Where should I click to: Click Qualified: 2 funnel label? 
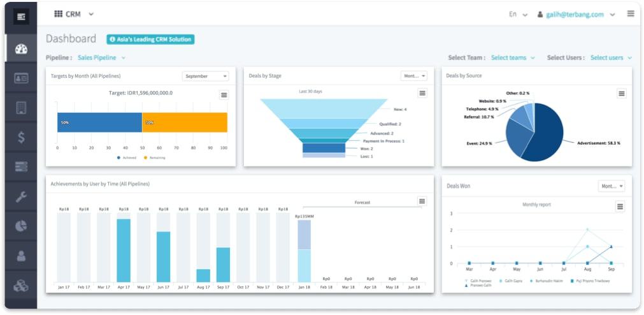390,124
